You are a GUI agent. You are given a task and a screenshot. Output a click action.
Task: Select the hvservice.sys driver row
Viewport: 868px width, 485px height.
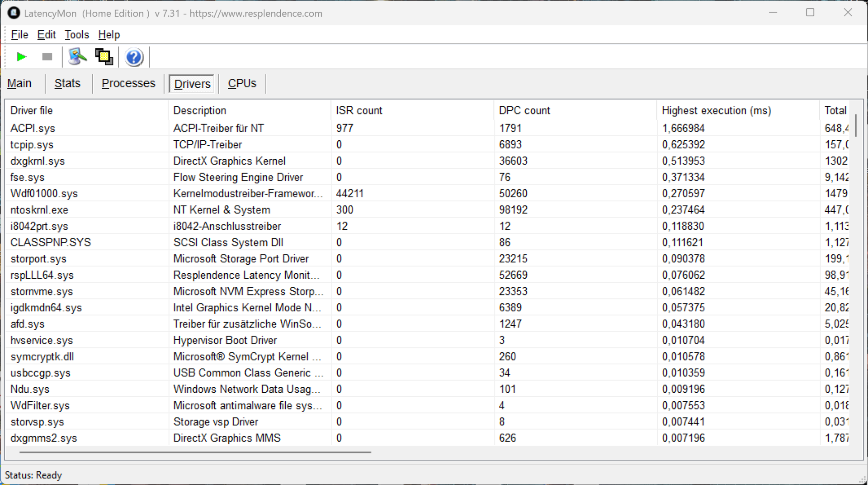point(427,340)
